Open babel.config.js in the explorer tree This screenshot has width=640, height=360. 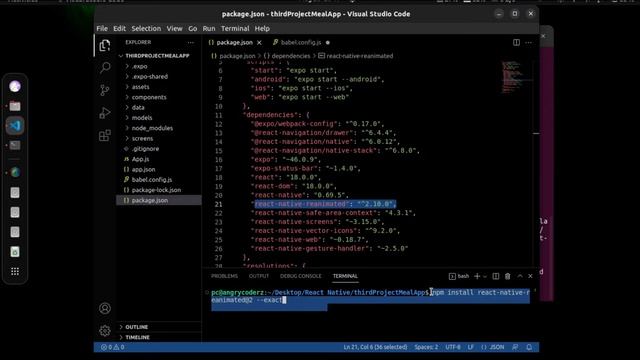point(151,180)
